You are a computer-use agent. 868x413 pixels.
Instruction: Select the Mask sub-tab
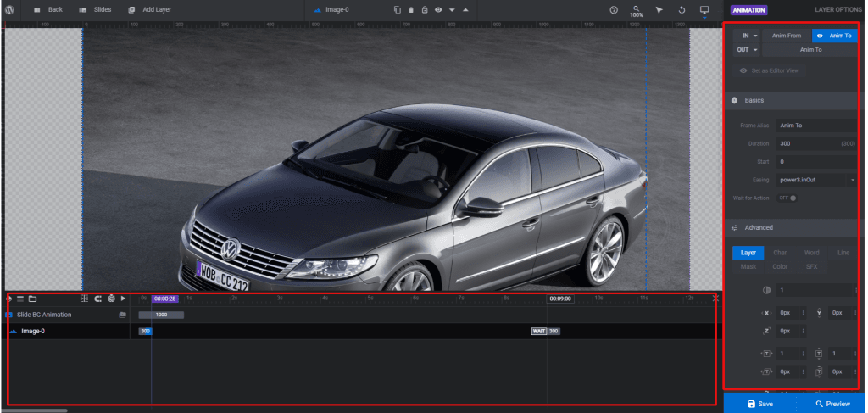[x=748, y=267]
